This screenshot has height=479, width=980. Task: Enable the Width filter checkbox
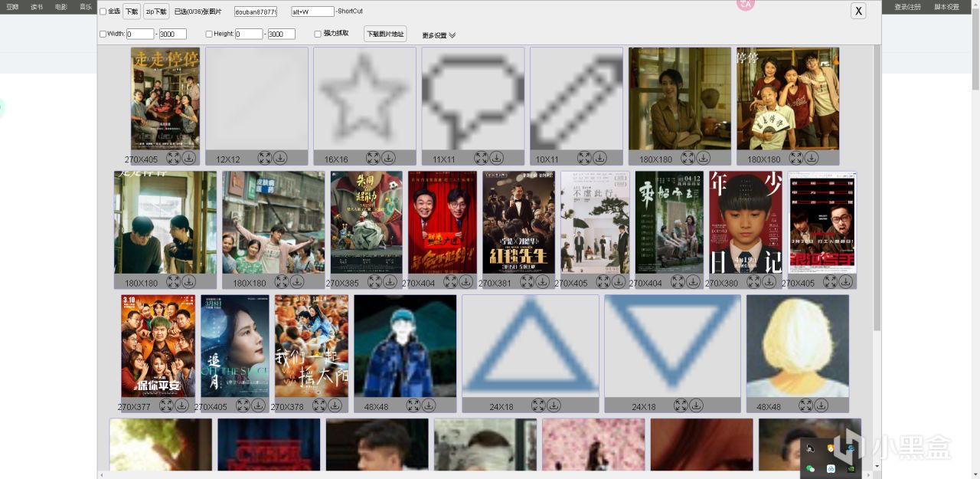pyautogui.click(x=103, y=34)
